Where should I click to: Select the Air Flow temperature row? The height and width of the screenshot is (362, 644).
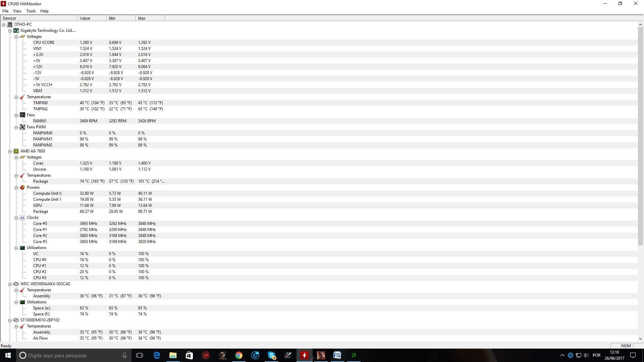coord(319,338)
